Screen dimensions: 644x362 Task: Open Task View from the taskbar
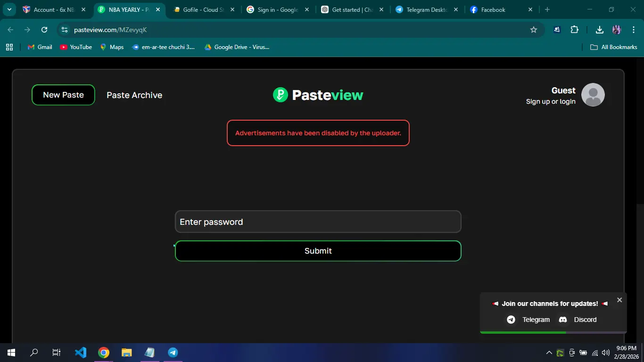coord(57,352)
